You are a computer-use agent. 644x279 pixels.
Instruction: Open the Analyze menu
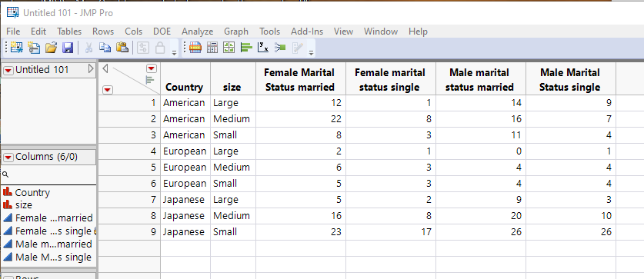point(198,32)
